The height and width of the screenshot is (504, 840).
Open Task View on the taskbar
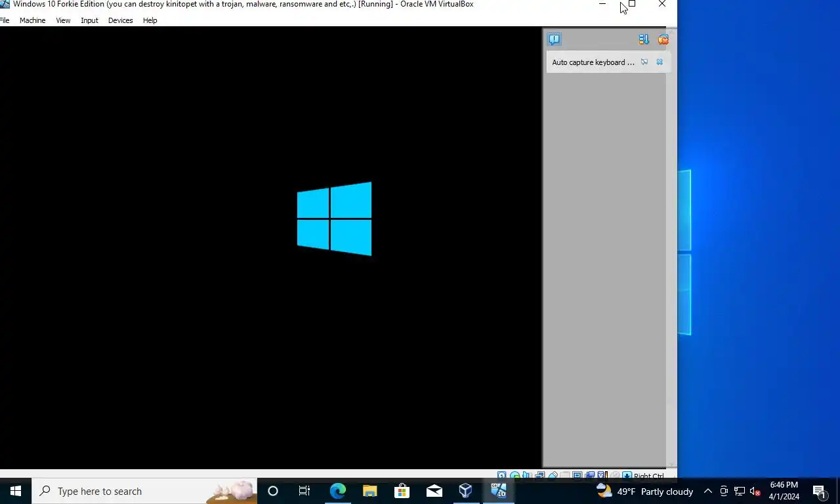pos(304,491)
